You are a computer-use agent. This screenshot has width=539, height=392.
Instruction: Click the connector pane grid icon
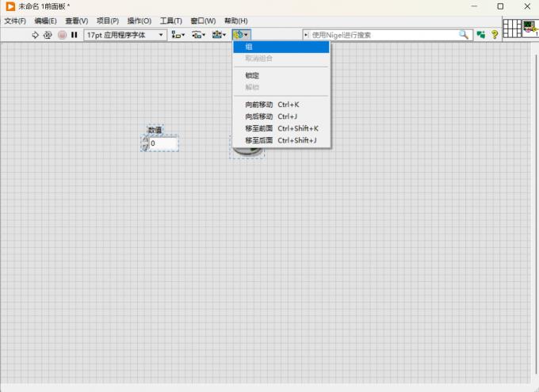(512, 29)
